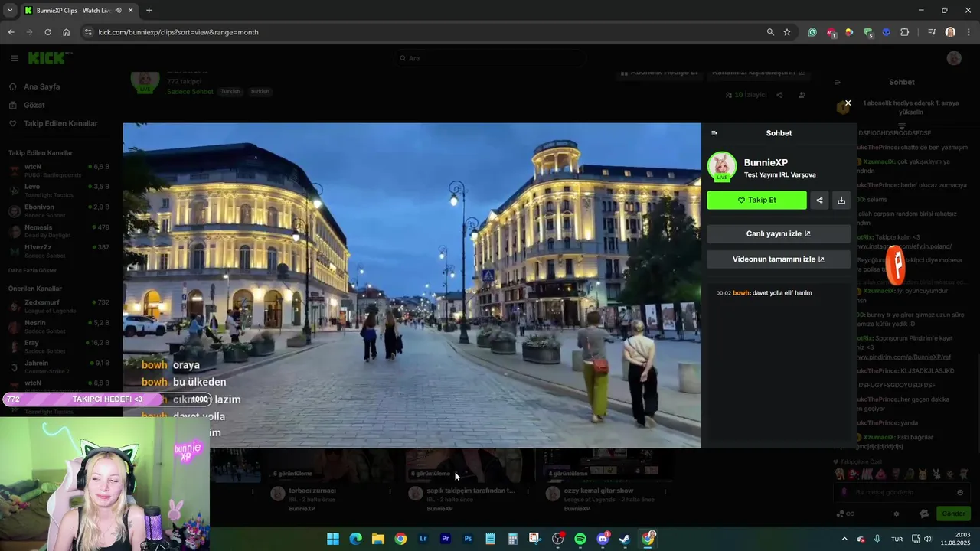
Task: Mute the BunnieXP Clips tab audio
Action: [x=118, y=11]
